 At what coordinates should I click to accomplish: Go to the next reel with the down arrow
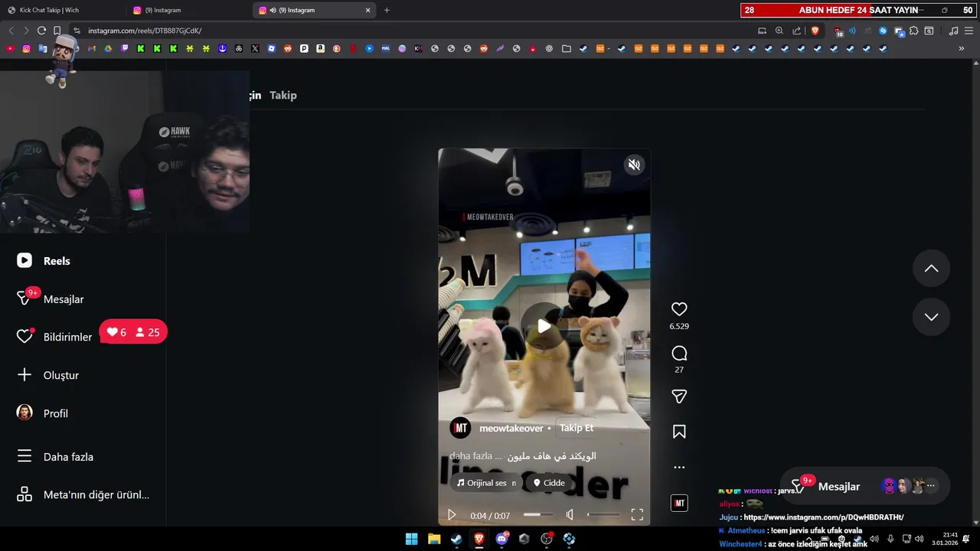coord(931,317)
